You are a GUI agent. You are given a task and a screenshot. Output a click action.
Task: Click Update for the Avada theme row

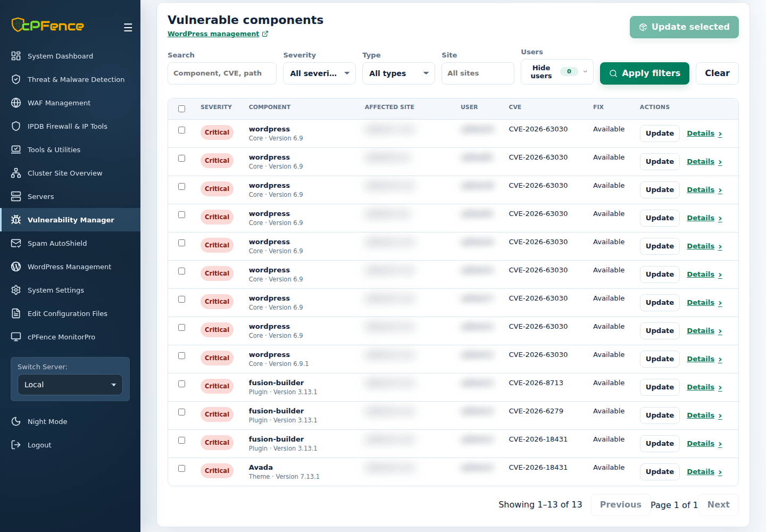pyautogui.click(x=660, y=472)
